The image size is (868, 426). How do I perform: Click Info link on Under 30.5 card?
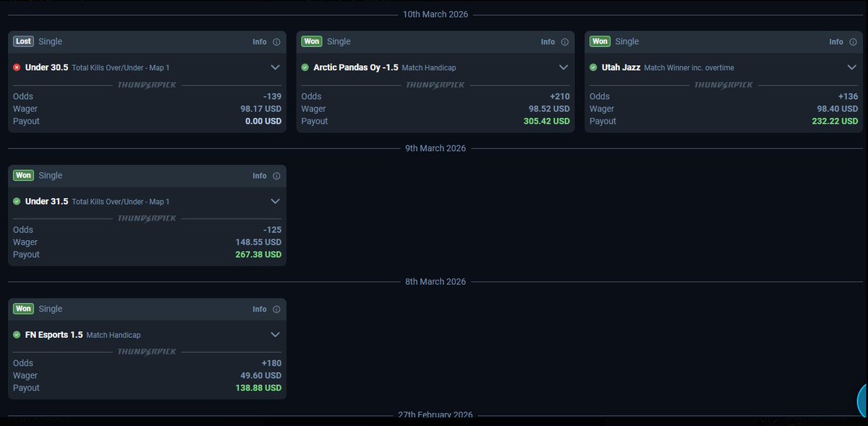pyautogui.click(x=260, y=42)
